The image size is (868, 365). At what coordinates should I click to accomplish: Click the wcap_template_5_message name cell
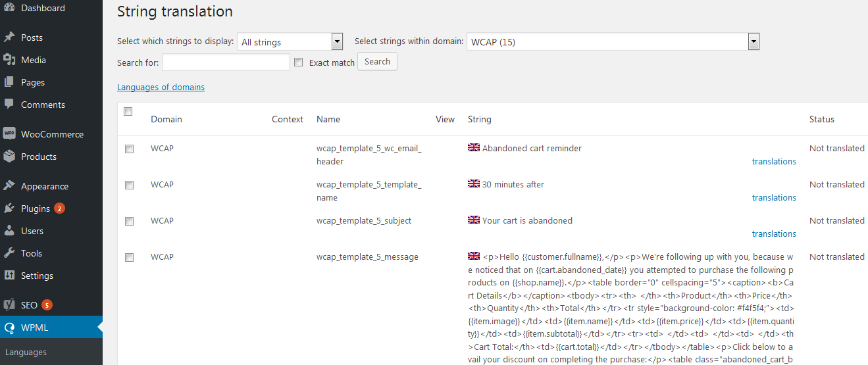point(367,256)
